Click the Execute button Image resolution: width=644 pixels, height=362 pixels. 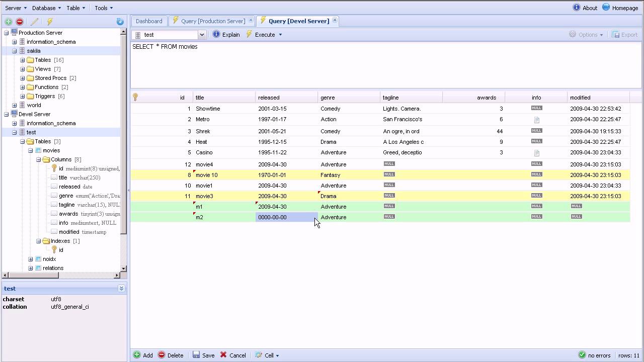click(x=260, y=35)
